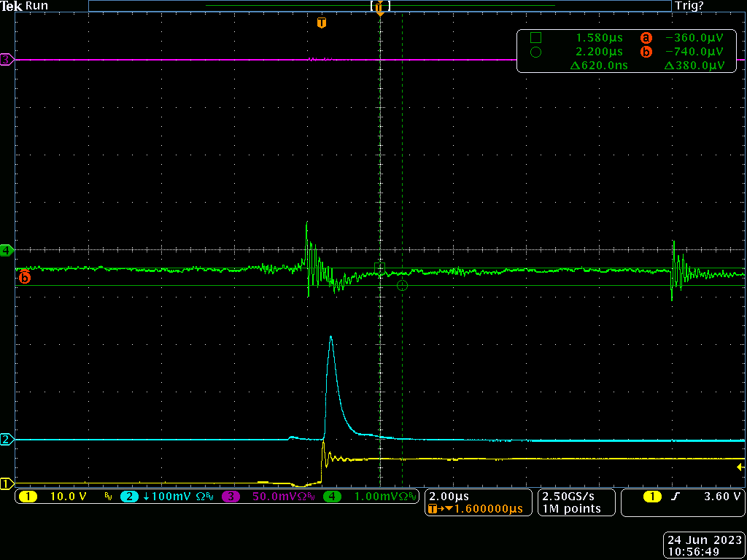Select the orange trigger position T marker
The image size is (747, 560).
point(322,22)
